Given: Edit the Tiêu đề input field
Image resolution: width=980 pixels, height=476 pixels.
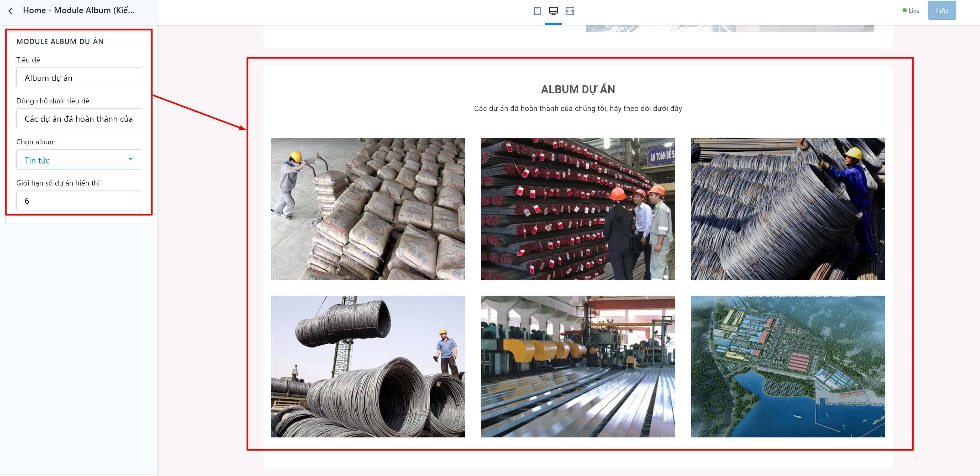Looking at the screenshot, I should click(78, 78).
